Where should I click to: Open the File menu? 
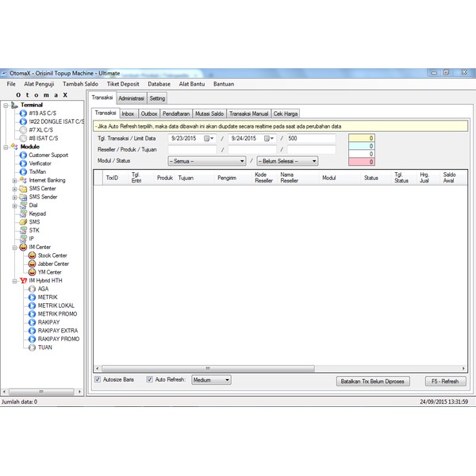coord(11,84)
